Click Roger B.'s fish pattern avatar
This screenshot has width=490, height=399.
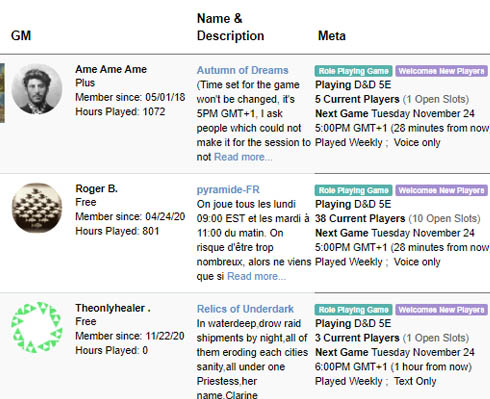(x=37, y=208)
